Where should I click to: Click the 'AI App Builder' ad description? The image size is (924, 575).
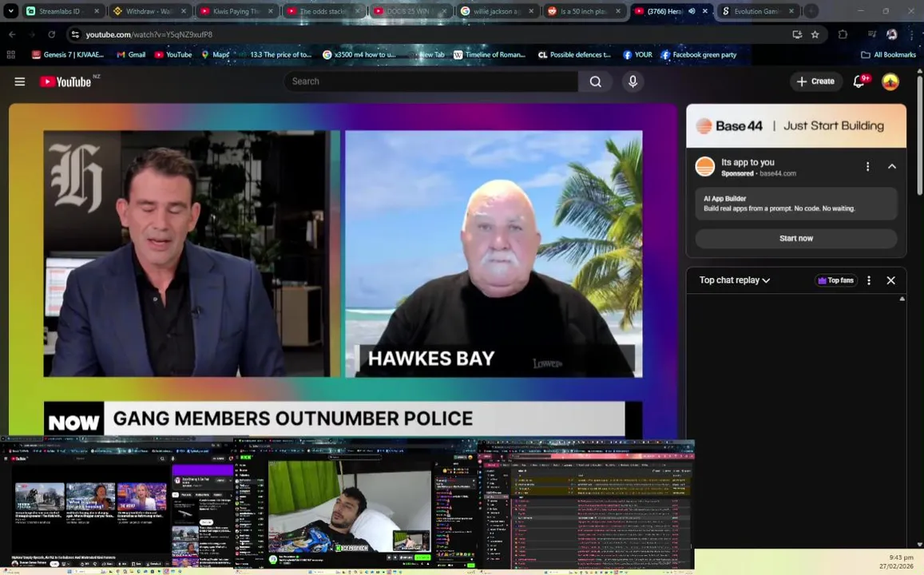tap(796, 204)
